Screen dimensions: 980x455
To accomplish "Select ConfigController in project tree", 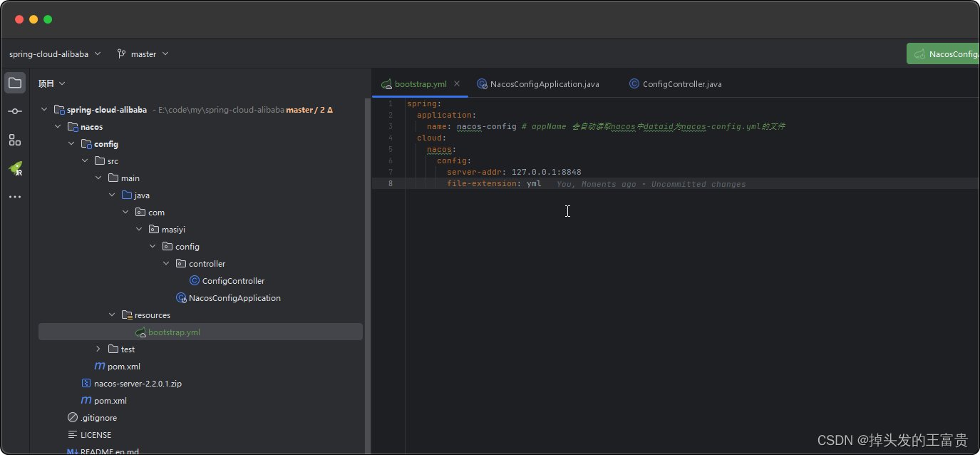I will tap(233, 280).
